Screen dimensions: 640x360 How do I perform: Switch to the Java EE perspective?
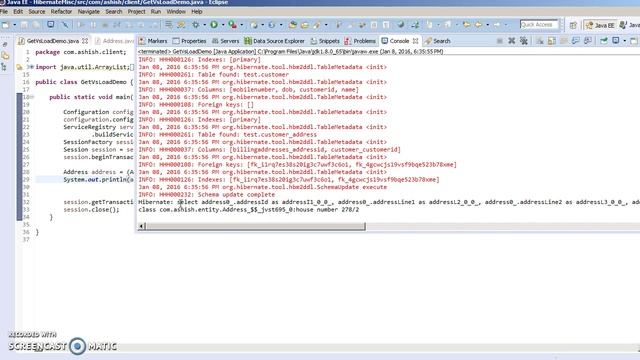point(600,25)
